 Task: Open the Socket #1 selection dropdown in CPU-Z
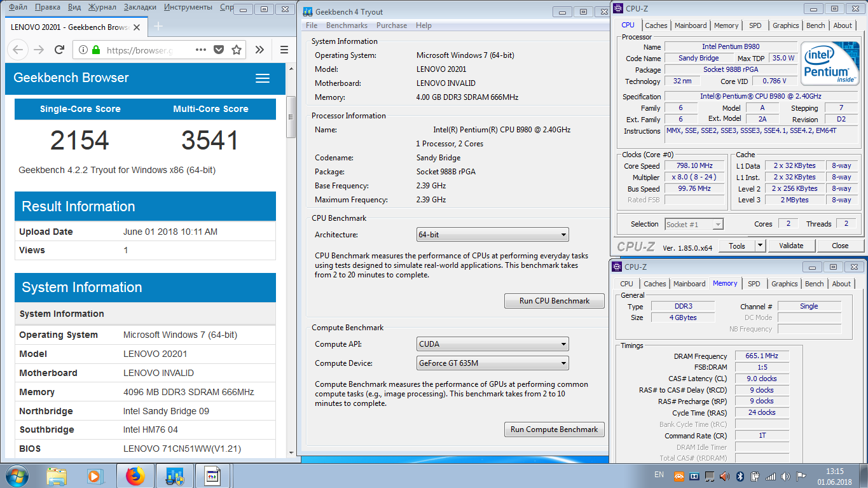tap(694, 224)
